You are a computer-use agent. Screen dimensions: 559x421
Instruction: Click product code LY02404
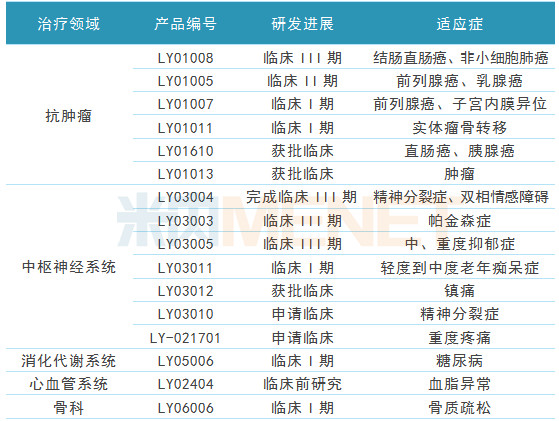tap(185, 384)
